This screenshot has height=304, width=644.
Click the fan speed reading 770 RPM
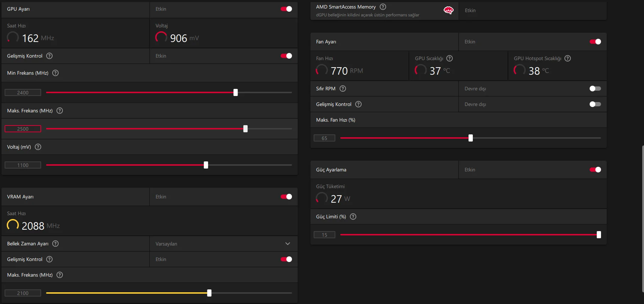[347, 71]
